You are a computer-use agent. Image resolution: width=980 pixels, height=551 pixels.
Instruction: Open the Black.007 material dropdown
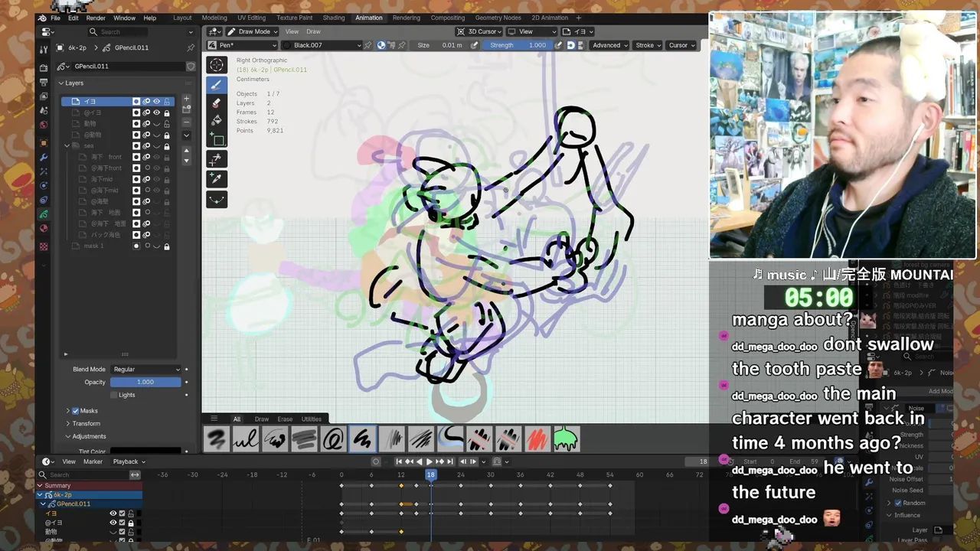[x=322, y=45]
